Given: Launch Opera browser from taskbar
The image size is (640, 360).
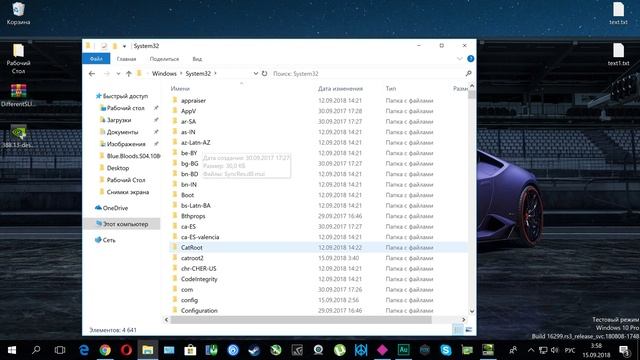Looking at the screenshot, I should pyautogui.click(x=126, y=350).
